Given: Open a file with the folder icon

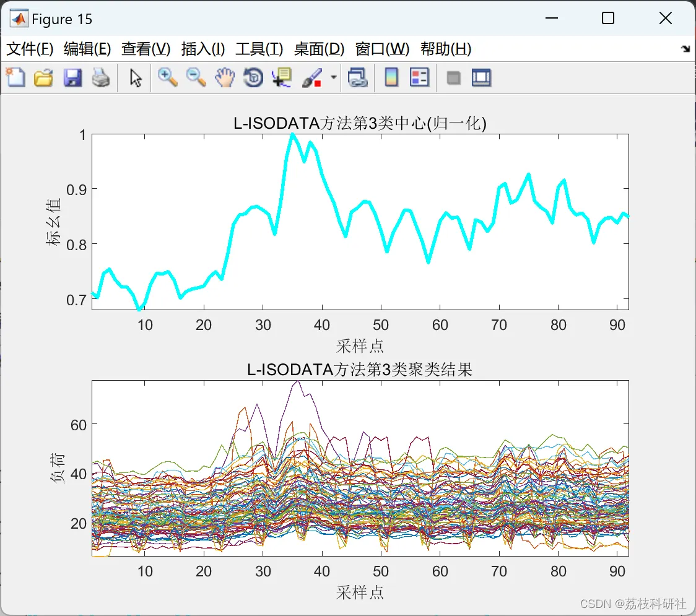Looking at the screenshot, I should point(43,77).
